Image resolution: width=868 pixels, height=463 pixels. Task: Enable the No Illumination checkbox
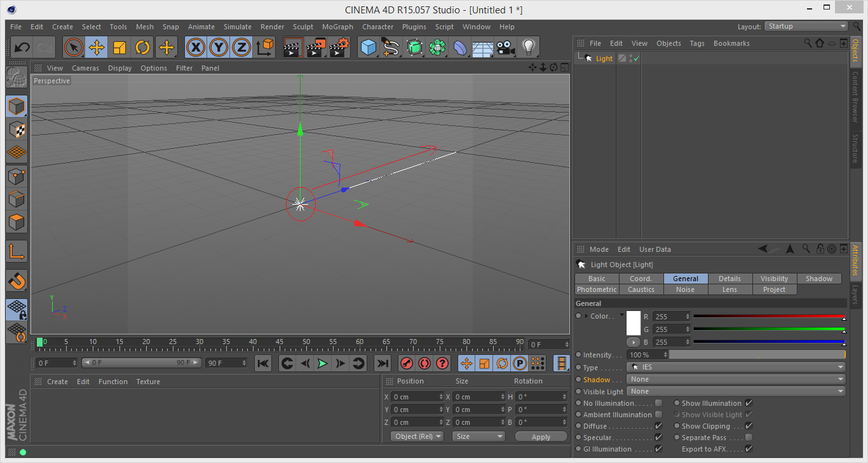tap(658, 403)
